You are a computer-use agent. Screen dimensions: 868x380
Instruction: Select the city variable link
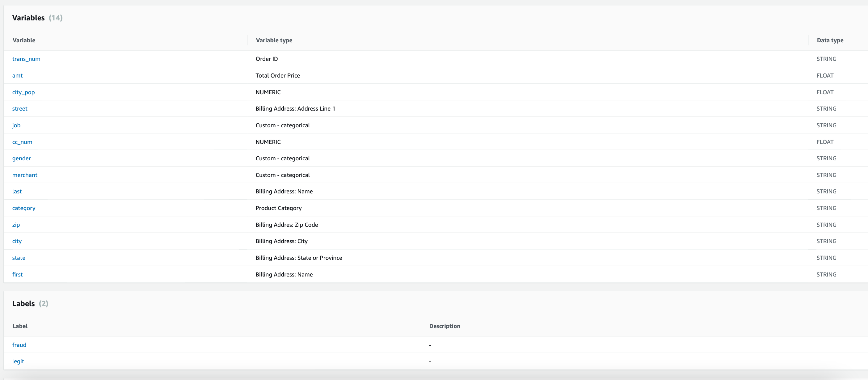(17, 241)
